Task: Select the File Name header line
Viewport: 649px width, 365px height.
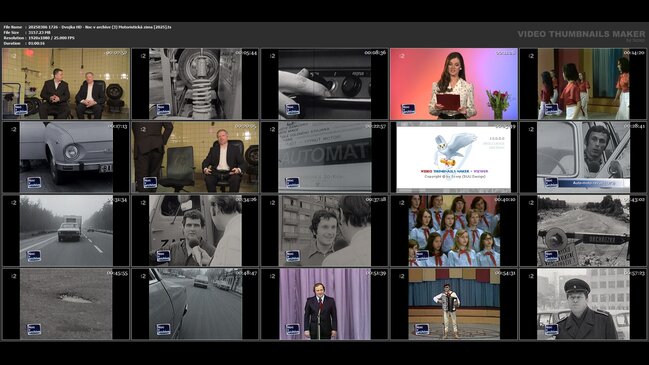Action: tap(87, 27)
